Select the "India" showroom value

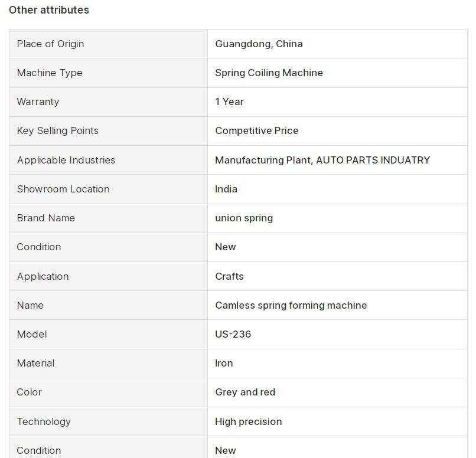pyautogui.click(x=226, y=189)
